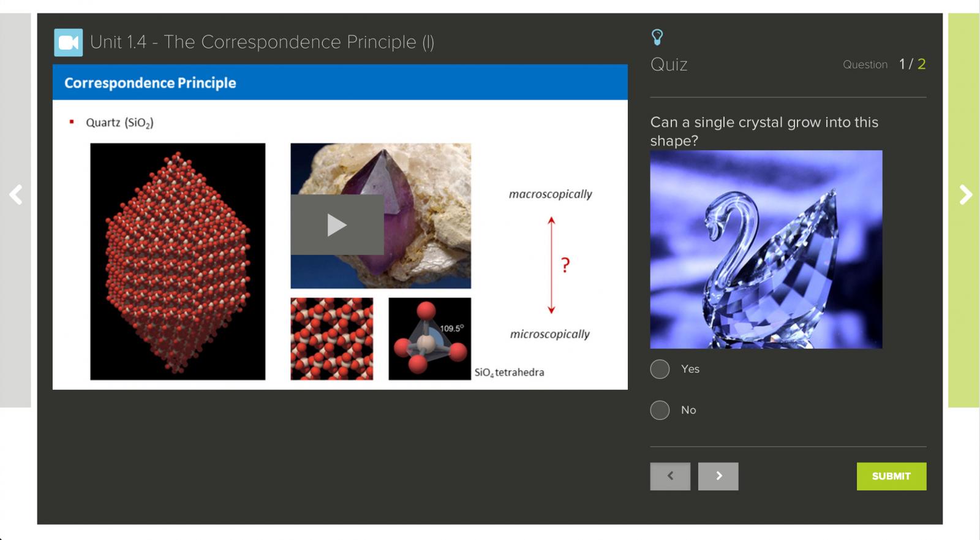Click the quartz atomic lattice model image
This screenshot has width=980, height=540.
click(178, 262)
